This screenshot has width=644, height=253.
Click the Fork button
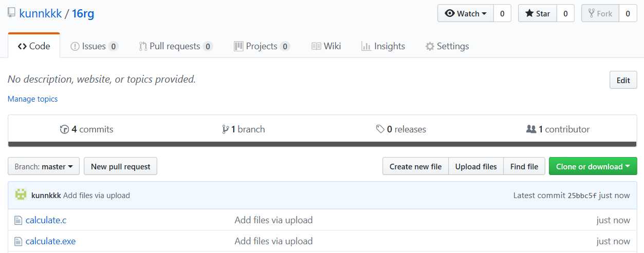[x=600, y=14]
